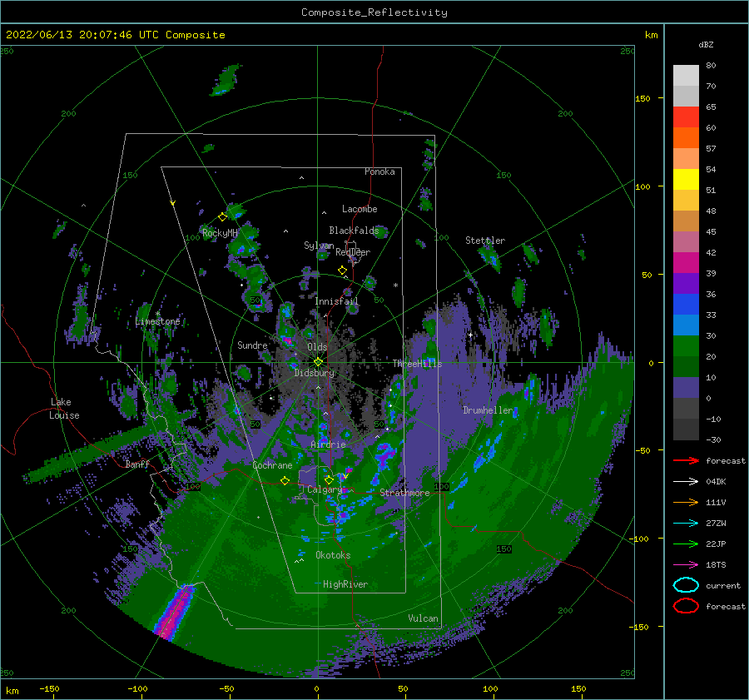
Task: Click the Olds label
Action: pos(317,347)
